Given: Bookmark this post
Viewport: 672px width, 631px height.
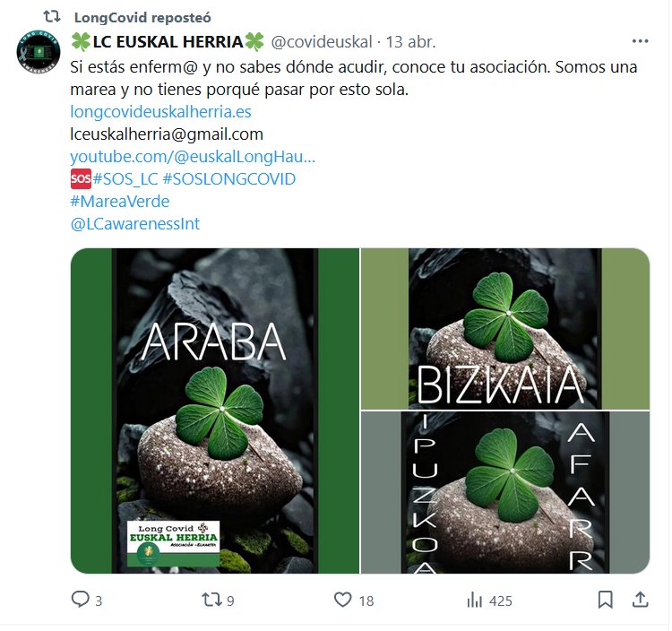Looking at the screenshot, I should click(x=605, y=600).
